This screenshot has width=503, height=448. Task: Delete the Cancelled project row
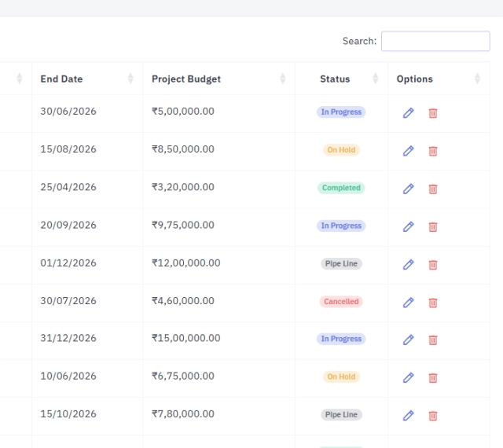pyautogui.click(x=433, y=303)
